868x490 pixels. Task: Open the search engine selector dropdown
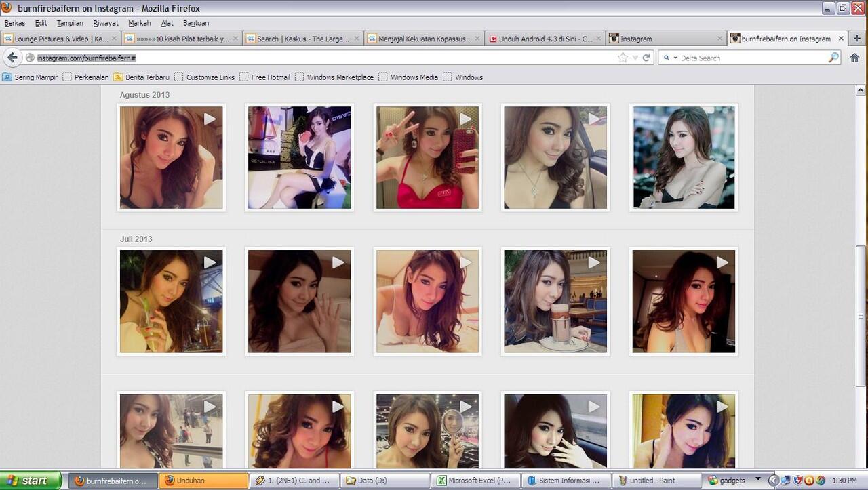pos(670,58)
